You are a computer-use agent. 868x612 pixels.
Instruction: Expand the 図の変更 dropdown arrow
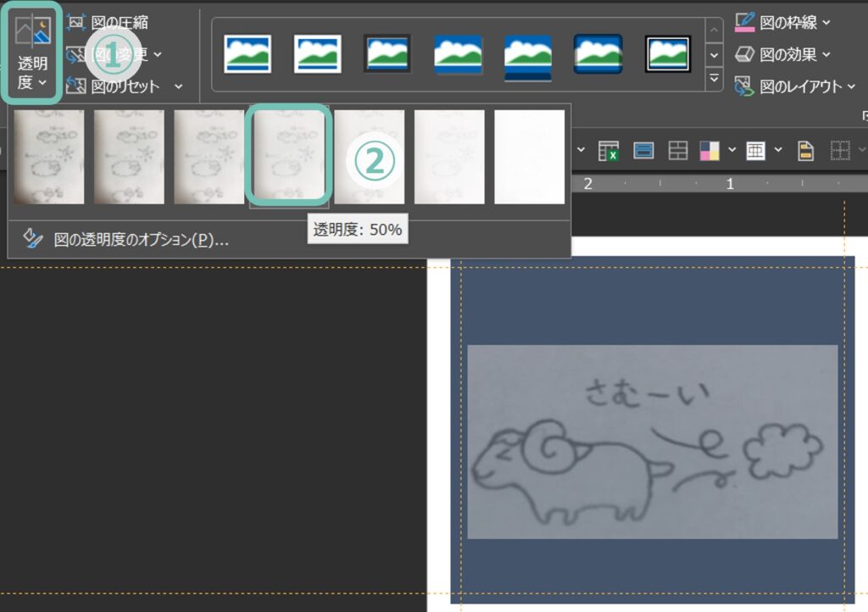click(158, 55)
